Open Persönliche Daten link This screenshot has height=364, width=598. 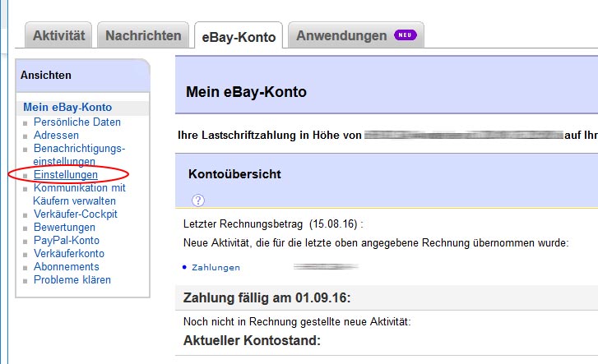77,122
